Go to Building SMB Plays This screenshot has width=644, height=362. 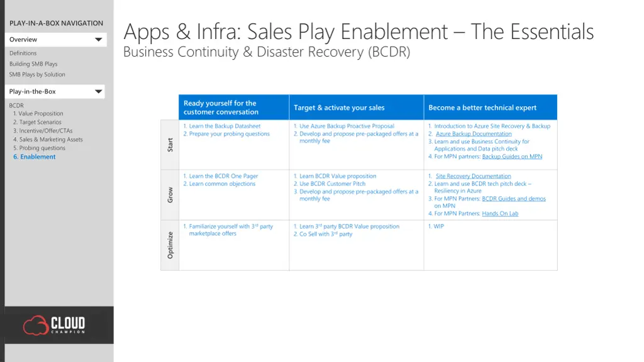tap(33, 64)
